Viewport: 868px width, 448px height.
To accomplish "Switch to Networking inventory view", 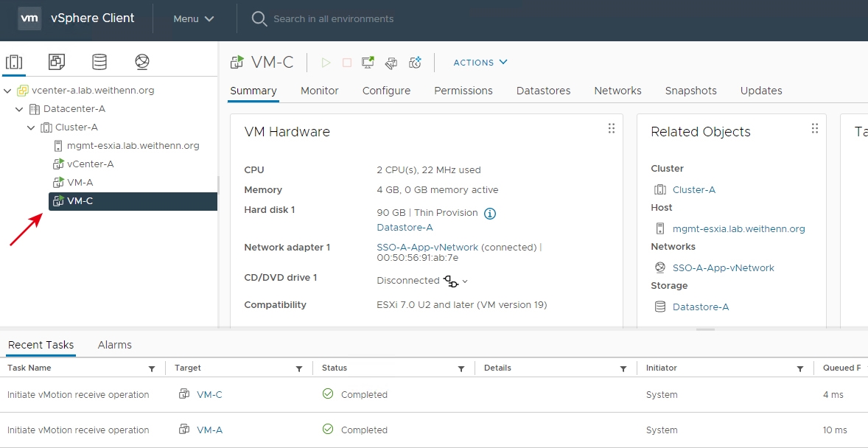I will (x=142, y=62).
